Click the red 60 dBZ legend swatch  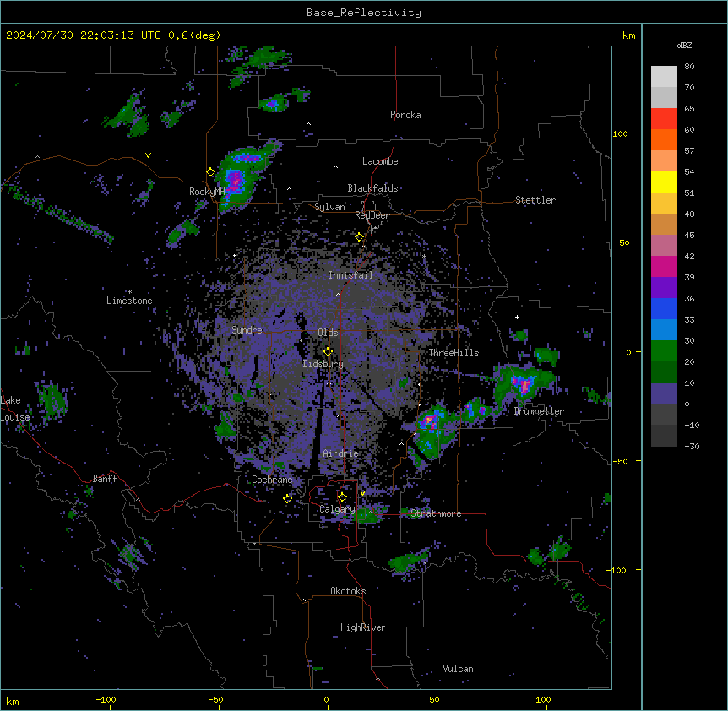(664, 118)
